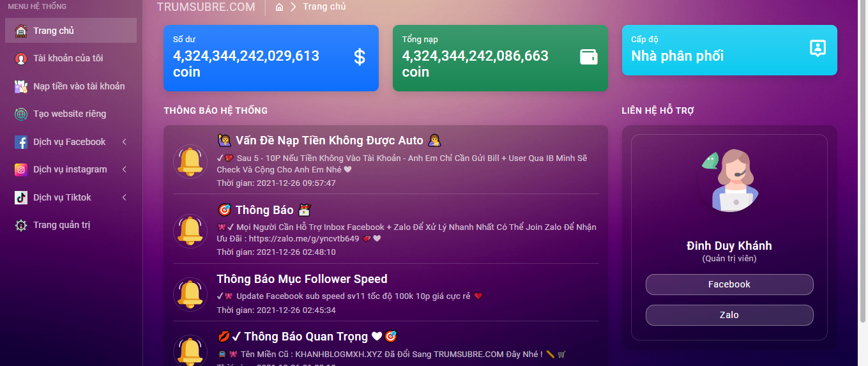Expand the Dịch vụ instagram chevron
Screen dimensions: 868x366
[x=124, y=169]
